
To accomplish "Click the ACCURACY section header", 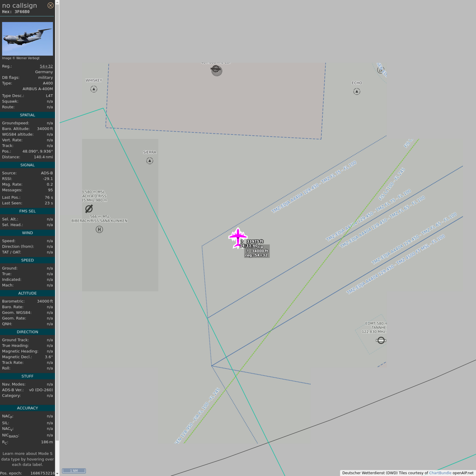I will (27, 408).
